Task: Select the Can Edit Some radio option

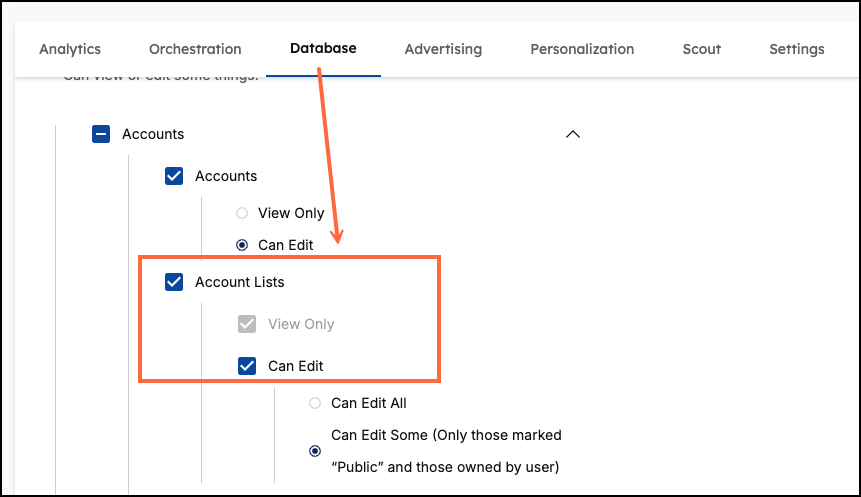Action: [315, 451]
